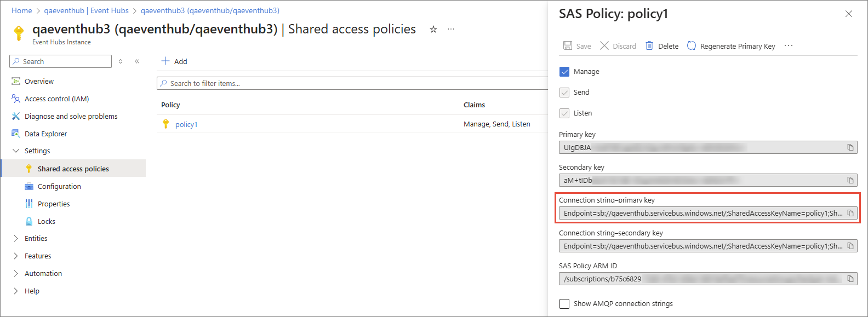The height and width of the screenshot is (317, 868).
Task: Open the Configuration settings page
Action: coord(59,187)
